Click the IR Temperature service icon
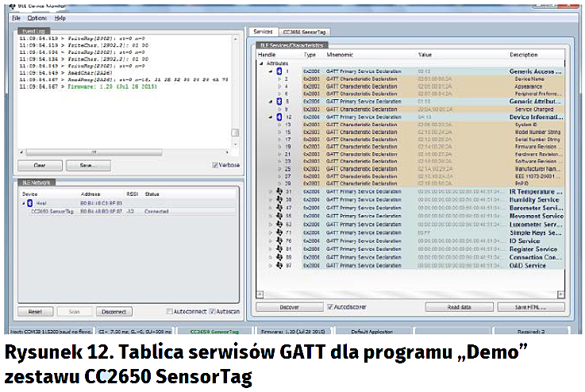This screenshot has height=392, width=585. click(279, 191)
